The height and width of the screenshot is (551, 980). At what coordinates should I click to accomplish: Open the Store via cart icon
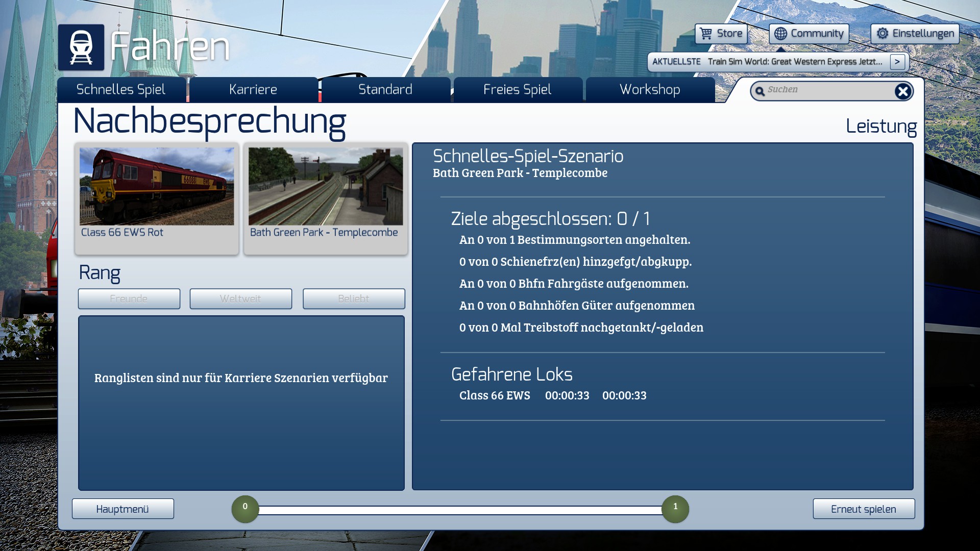[x=706, y=34]
